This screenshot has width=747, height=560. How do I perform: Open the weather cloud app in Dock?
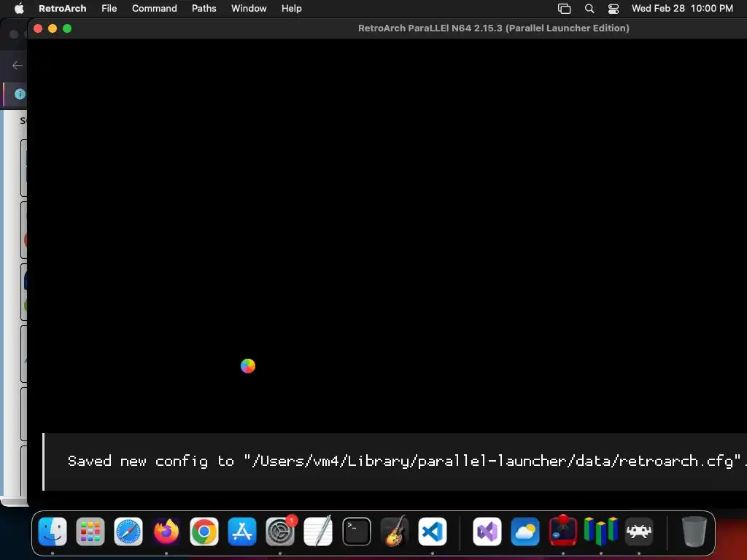(x=525, y=531)
